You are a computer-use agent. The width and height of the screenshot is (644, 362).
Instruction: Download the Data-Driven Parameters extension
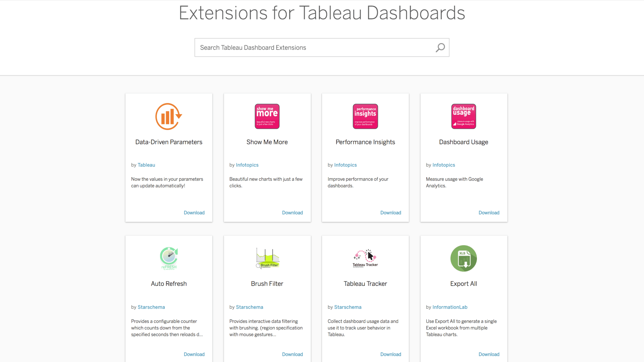tap(194, 213)
